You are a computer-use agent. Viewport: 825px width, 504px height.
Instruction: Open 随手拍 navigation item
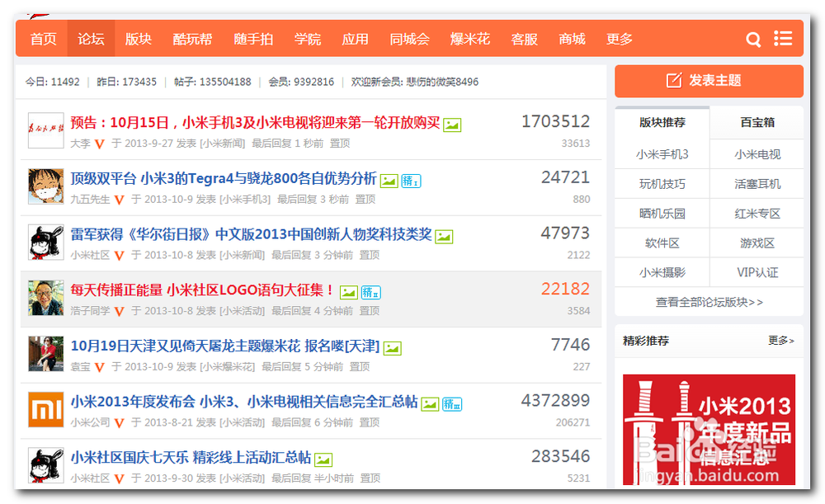click(x=253, y=39)
